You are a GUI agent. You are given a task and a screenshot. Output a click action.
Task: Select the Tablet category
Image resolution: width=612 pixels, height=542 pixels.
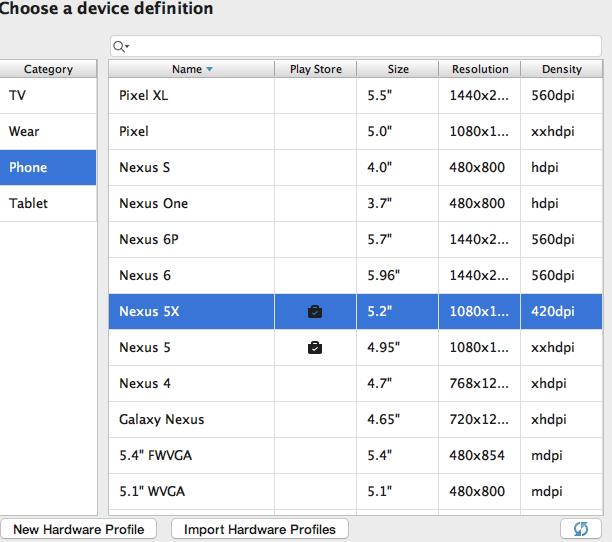point(48,203)
